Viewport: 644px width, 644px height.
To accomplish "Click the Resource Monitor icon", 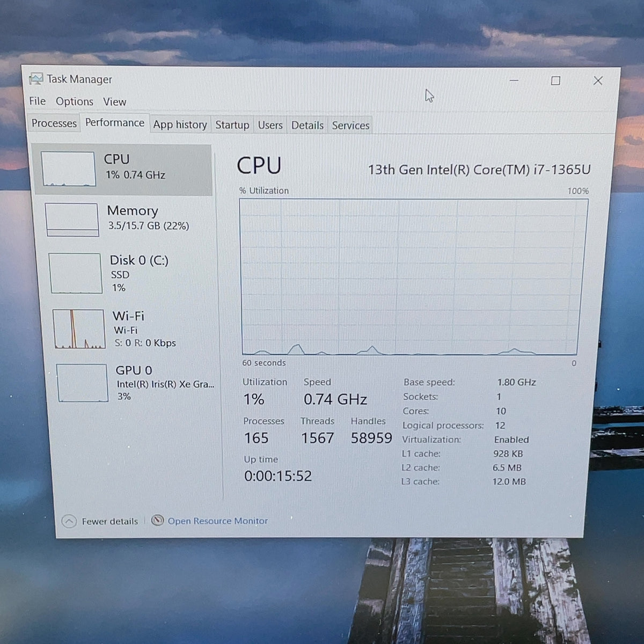I will coord(157,521).
